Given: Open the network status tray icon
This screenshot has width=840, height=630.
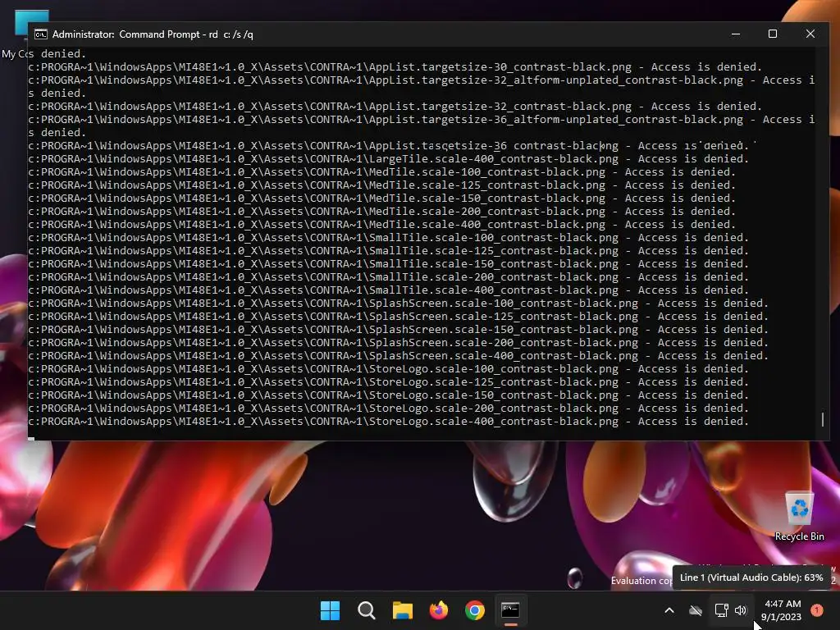Looking at the screenshot, I should coord(721,610).
